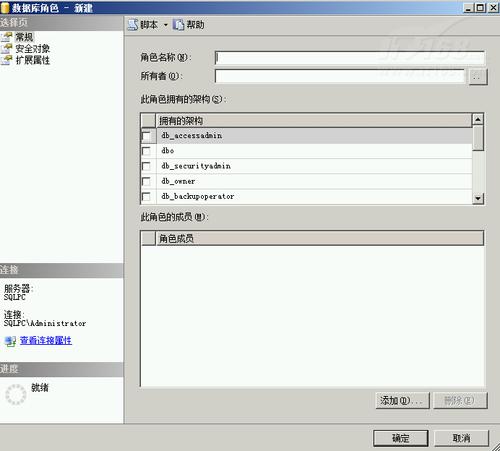Expand the 脚本 dropdown arrow

[166, 25]
